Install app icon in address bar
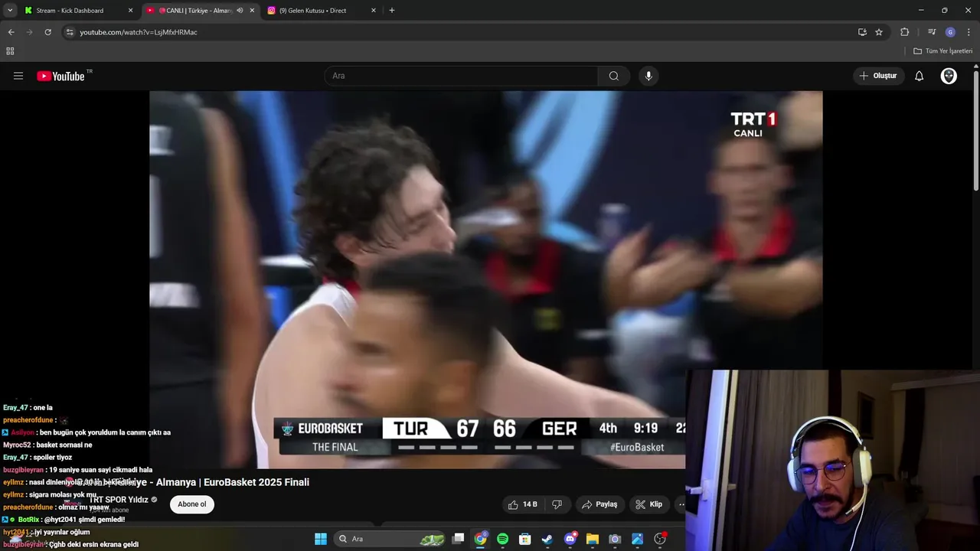The image size is (980, 551). (862, 32)
